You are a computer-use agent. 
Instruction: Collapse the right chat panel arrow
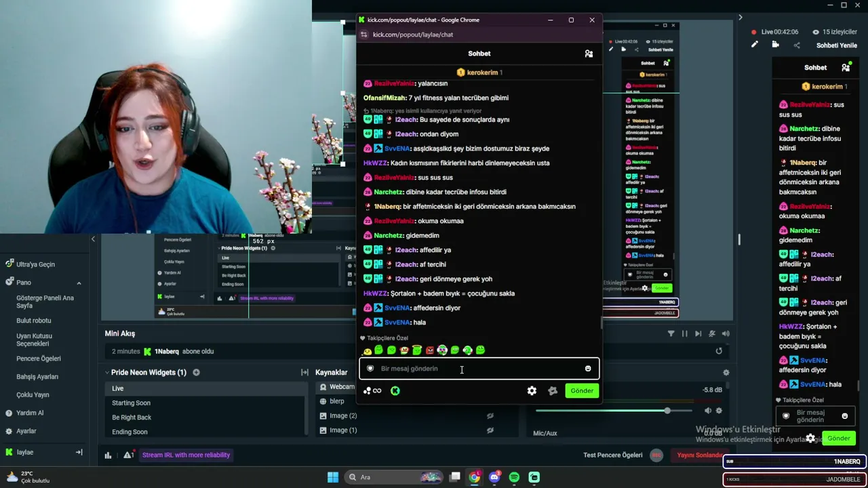pos(740,18)
